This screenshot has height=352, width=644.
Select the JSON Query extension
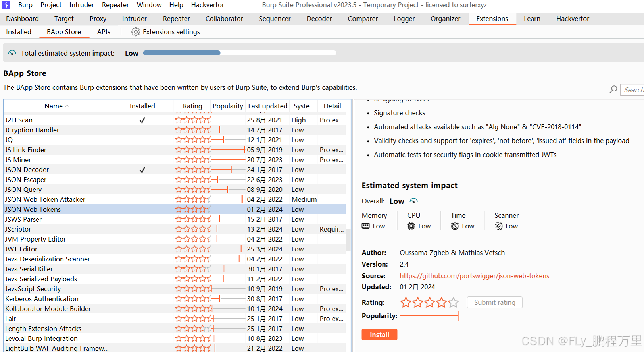pyautogui.click(x=175, y=190)
